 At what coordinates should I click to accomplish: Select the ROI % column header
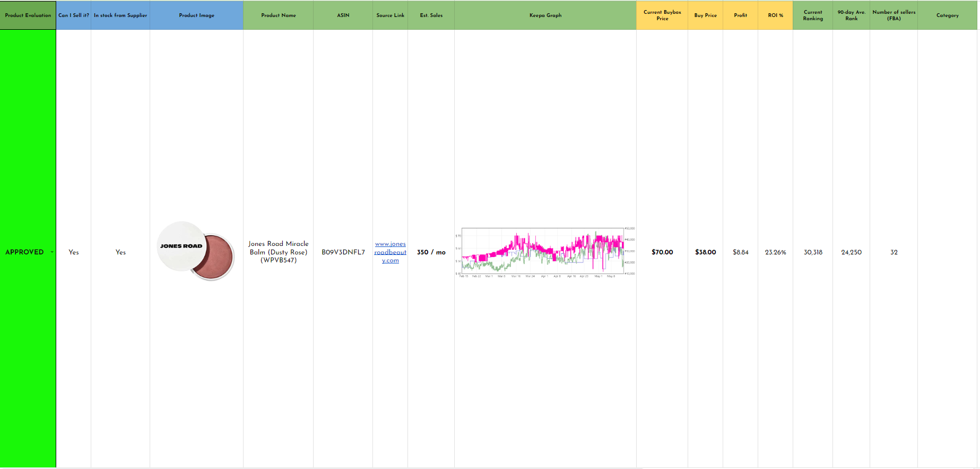point(776,15)
